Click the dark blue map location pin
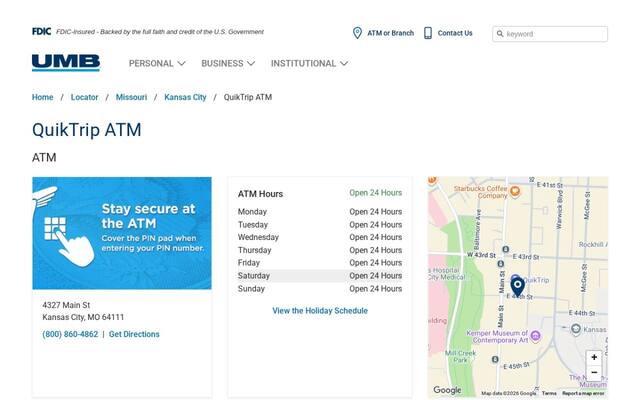Viewport: 640px width, 400px height. (518, 287)
